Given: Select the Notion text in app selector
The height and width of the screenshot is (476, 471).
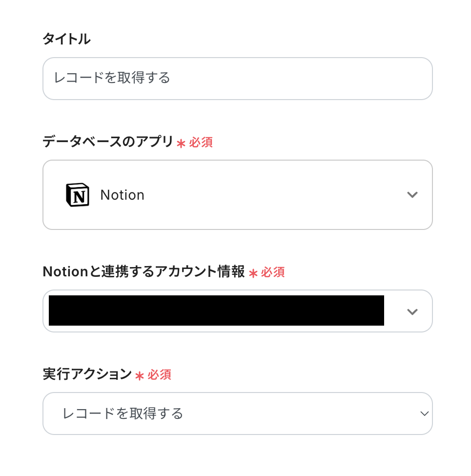Looking at the screenshot, I should (122, 195).
